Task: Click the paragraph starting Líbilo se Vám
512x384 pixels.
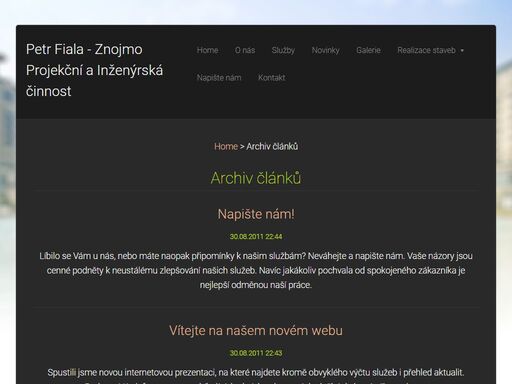Action: pyautogui.click(x=256, y=270)
